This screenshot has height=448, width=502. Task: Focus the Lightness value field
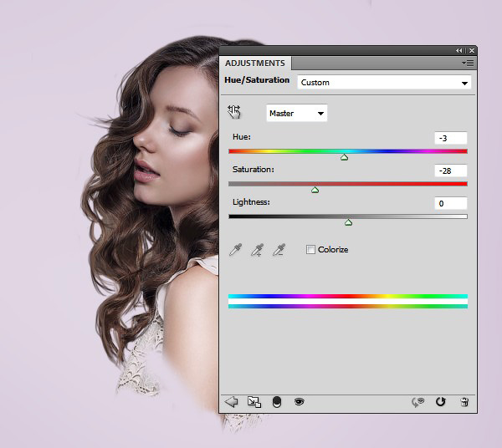[451, 203]
